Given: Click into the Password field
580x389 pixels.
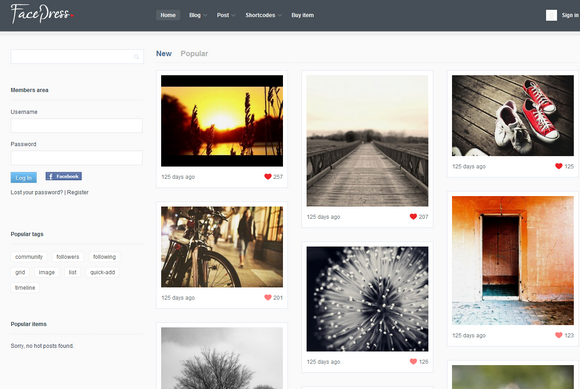Looking at the screenshot, I should pos(77,158).
